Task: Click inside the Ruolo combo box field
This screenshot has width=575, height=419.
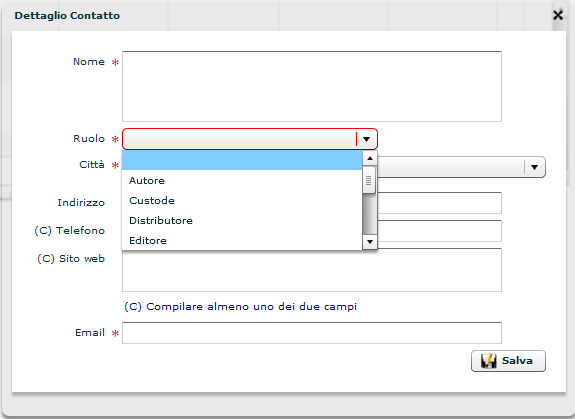Action: [x=239, y=139]
